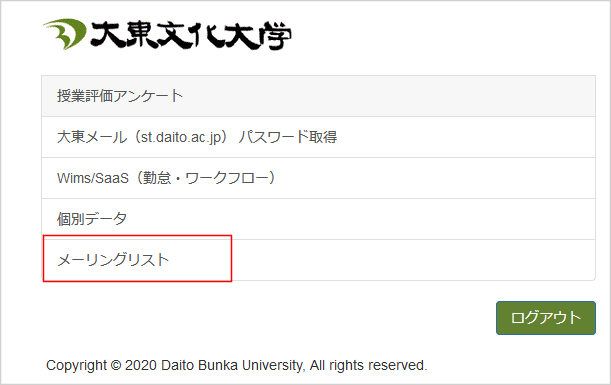Click the green ログアウト button
Screen dimensions: 611x385
pyautogui.click(x=546, y=318)
